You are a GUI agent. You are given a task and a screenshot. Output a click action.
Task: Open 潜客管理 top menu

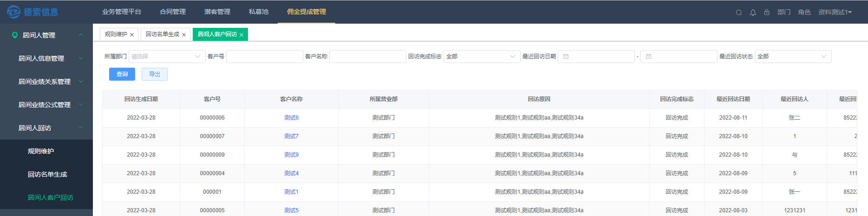217,12
